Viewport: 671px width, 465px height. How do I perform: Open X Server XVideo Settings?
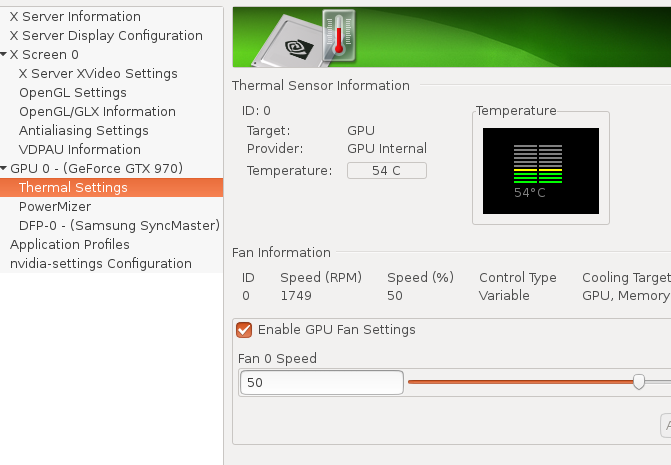tap(98, 74)
